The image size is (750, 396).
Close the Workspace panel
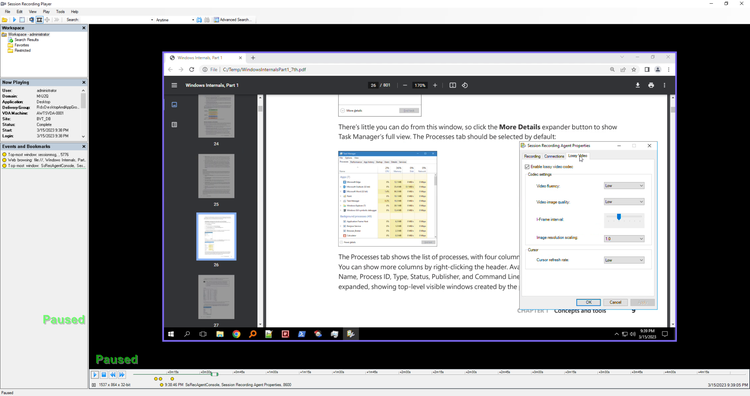[x=84, y=28]
